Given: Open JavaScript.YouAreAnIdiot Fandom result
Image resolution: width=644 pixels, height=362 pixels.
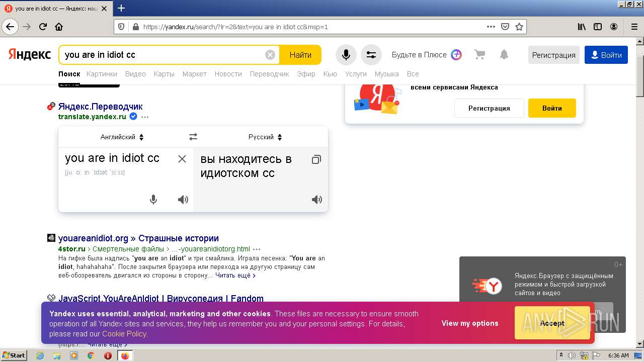Looking at the screenshot, I should point(161,298).
